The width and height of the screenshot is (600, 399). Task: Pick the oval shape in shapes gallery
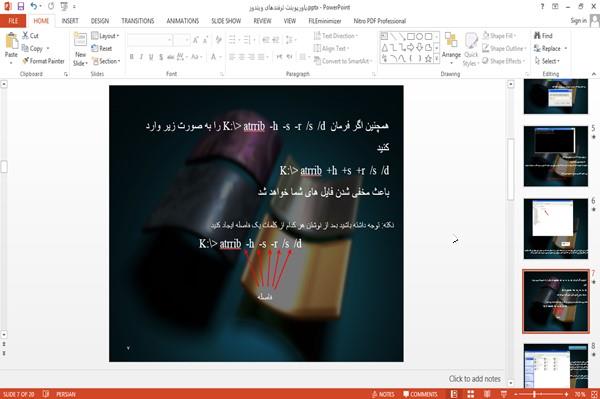coord(420,36)
